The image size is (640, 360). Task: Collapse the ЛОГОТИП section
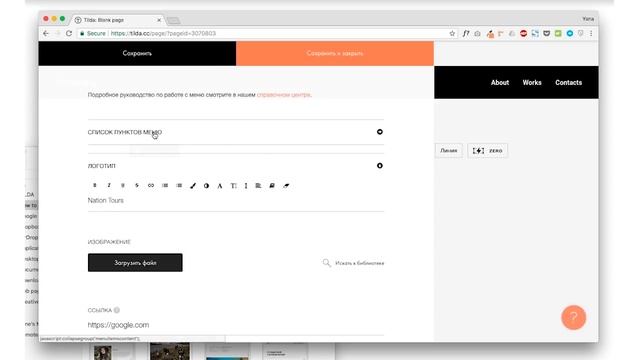click(236, 166)
